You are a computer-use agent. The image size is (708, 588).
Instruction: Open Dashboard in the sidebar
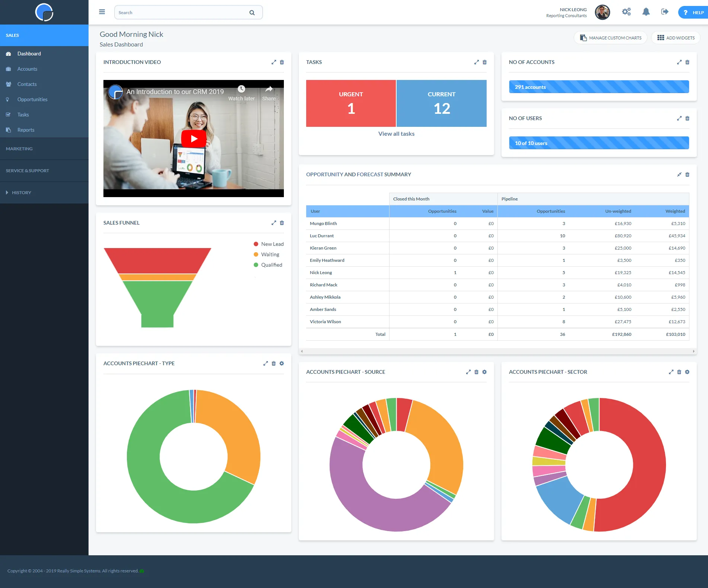point(44,54)
